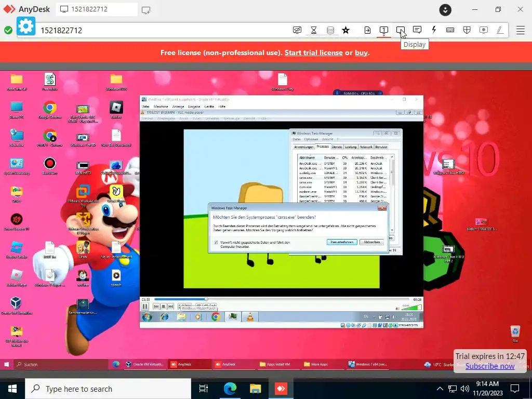Viewport: 532px width, 399px height.
Task: Click the VLC seek progress bar
Action: [x=282, y=299]
